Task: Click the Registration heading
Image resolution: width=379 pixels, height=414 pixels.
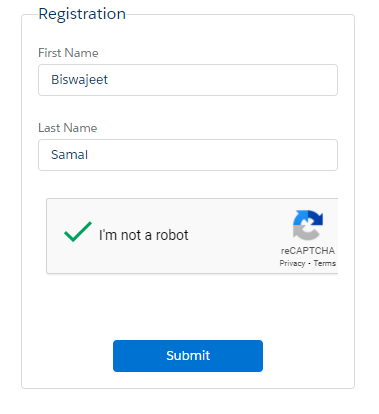Action: [82, 14]
